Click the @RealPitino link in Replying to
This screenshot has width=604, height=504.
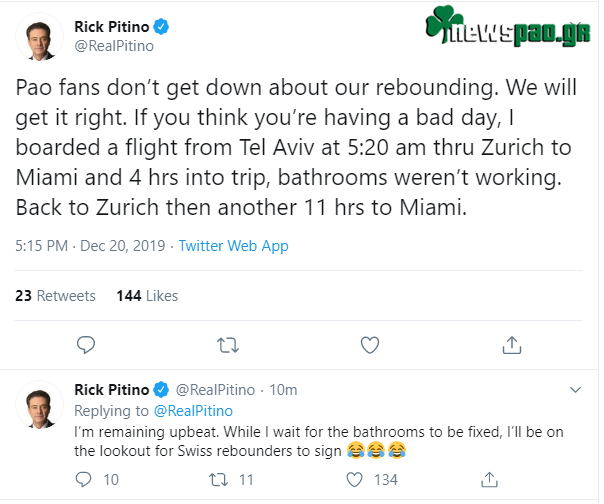click(193, 410)
